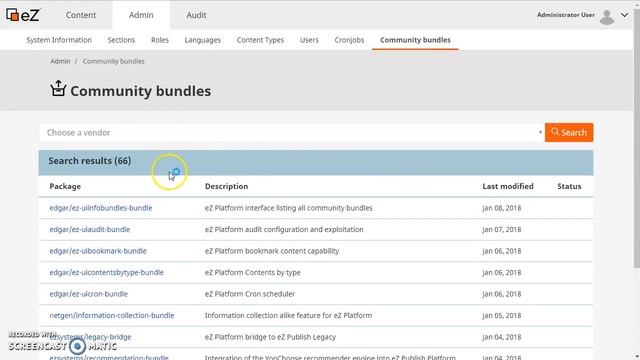Open the Cronjobs submenu item
The height and width of the screenshot is (360, 640).
coord(349,40)
